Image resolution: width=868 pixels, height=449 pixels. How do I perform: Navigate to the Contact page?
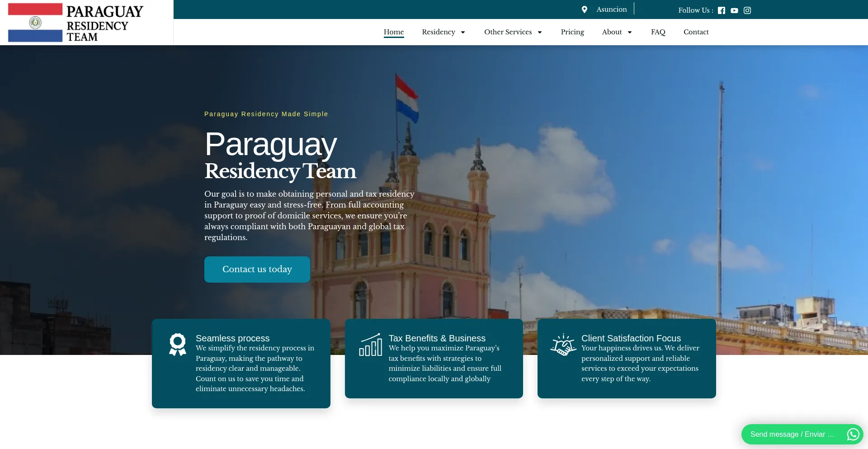[x=696, y=32]
